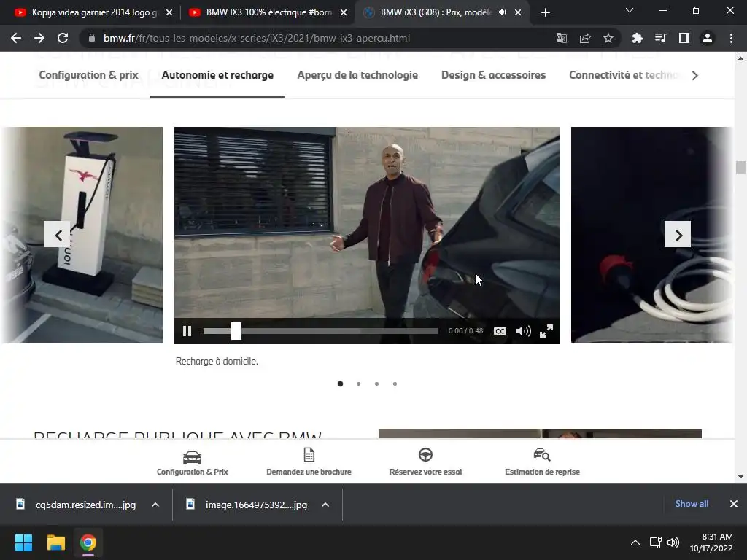Show the next carousel slide
Screen dimensions: 747x560
678,234
